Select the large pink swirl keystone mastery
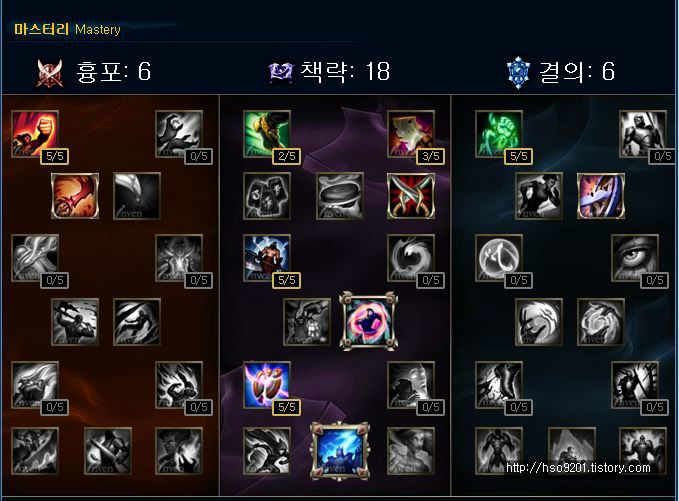The image size is (679, 501). (369, 320)
